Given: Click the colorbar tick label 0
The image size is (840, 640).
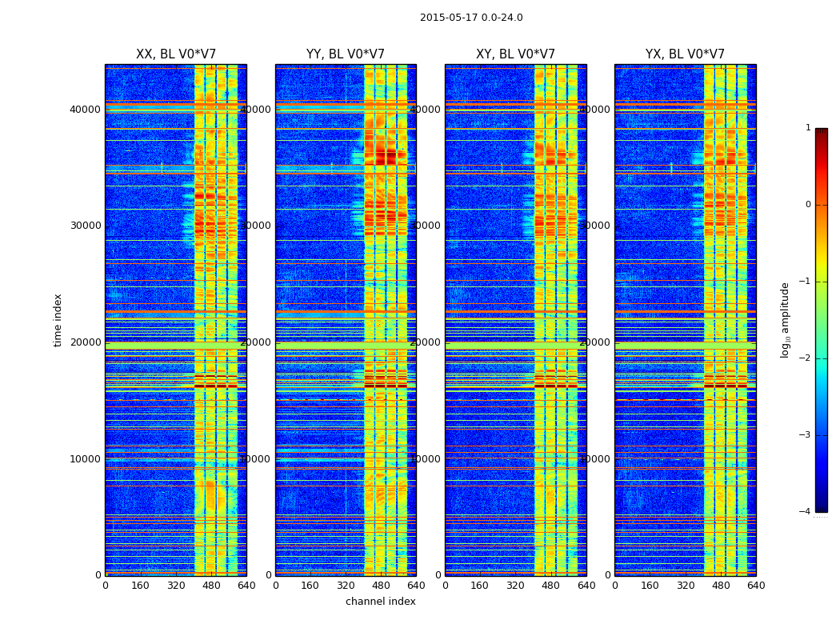Looking at the screenshot, I should coord(808,205).
